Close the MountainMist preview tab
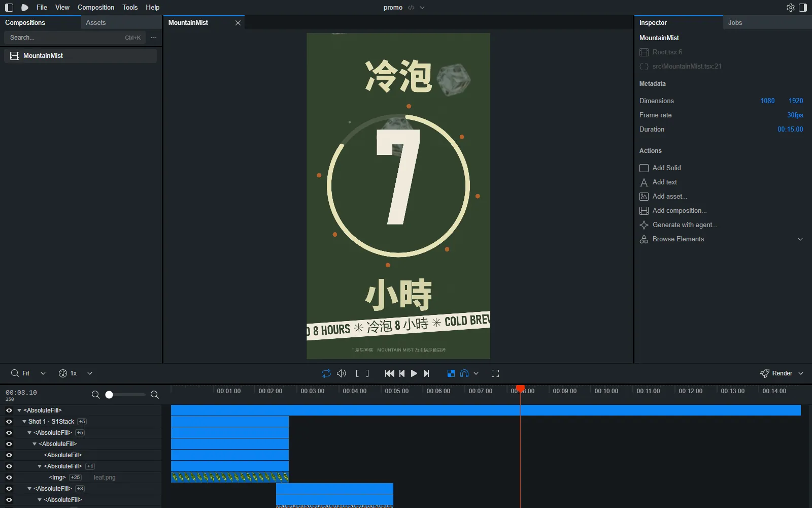Screen dimensions: 812x508 point(238,23)
